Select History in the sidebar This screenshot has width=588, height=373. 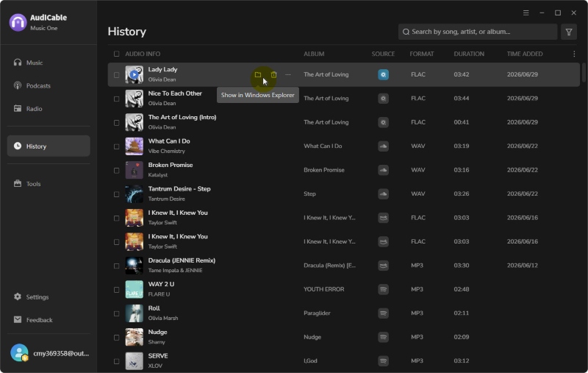(49, 146)
